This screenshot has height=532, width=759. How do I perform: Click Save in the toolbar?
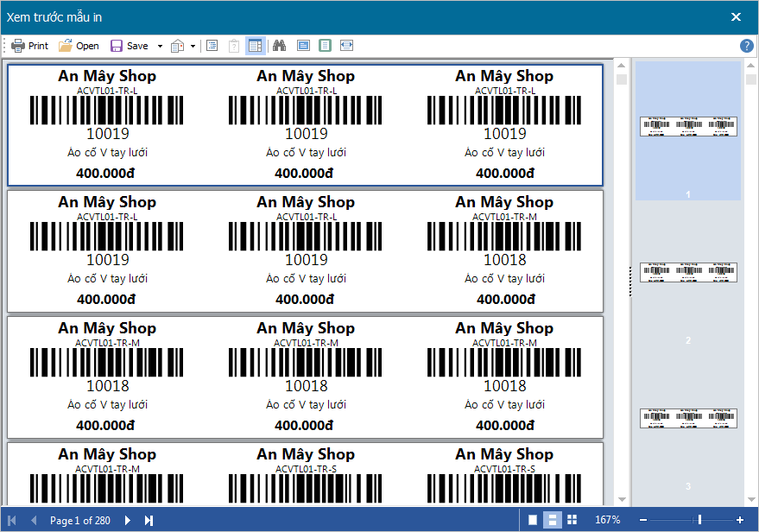(x=129, y=46)
